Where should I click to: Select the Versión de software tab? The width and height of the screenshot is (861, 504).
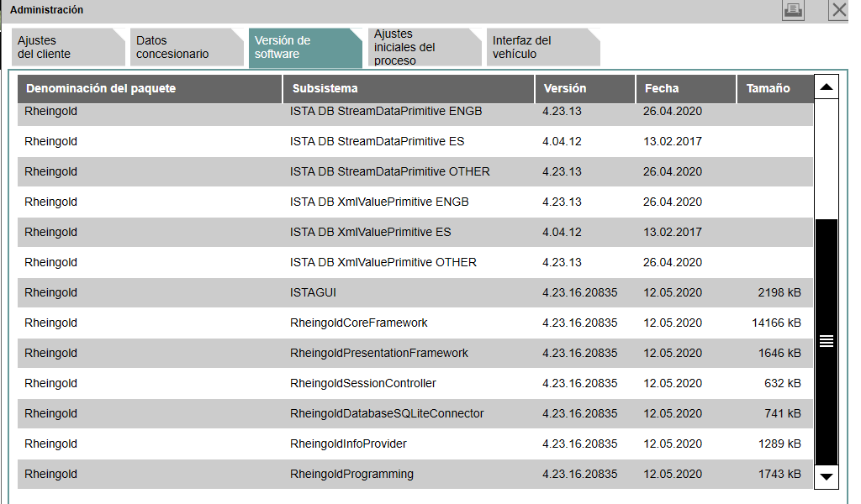point(306,48)
